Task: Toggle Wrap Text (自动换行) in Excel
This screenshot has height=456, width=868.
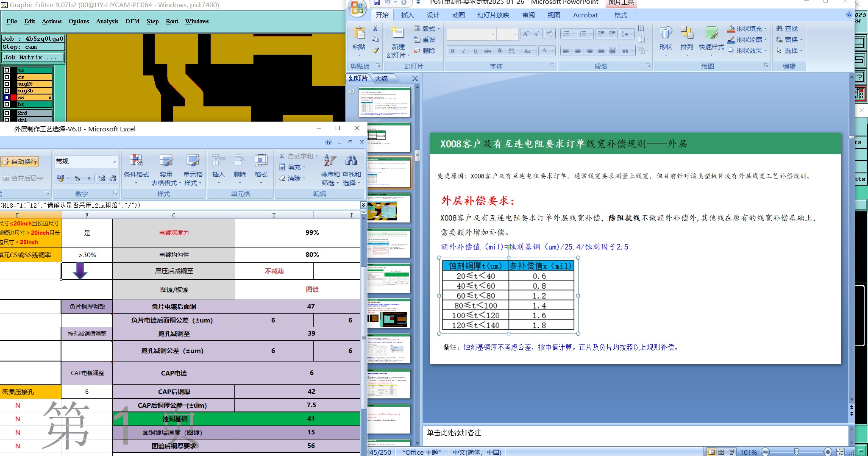Action: (19, 161)
